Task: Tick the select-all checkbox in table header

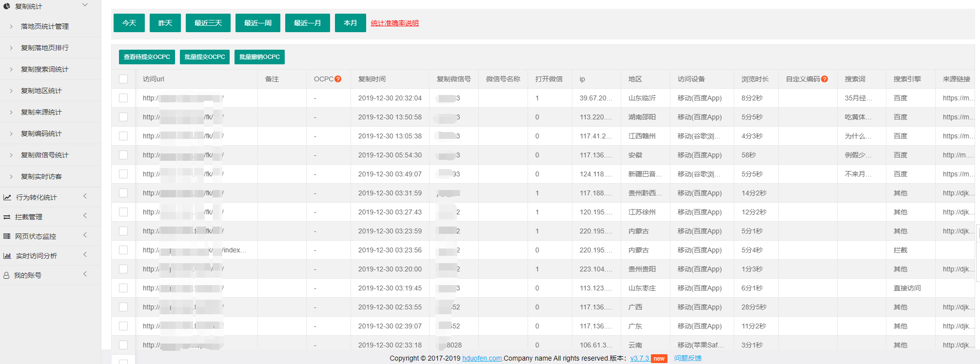Action: click(x=123, y=79)
